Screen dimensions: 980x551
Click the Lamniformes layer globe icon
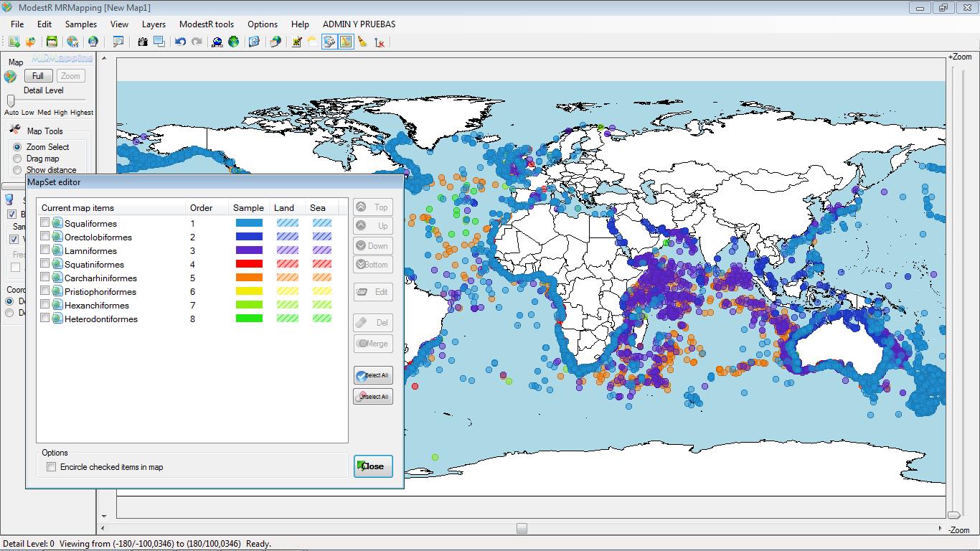click(x=57, y=250)
